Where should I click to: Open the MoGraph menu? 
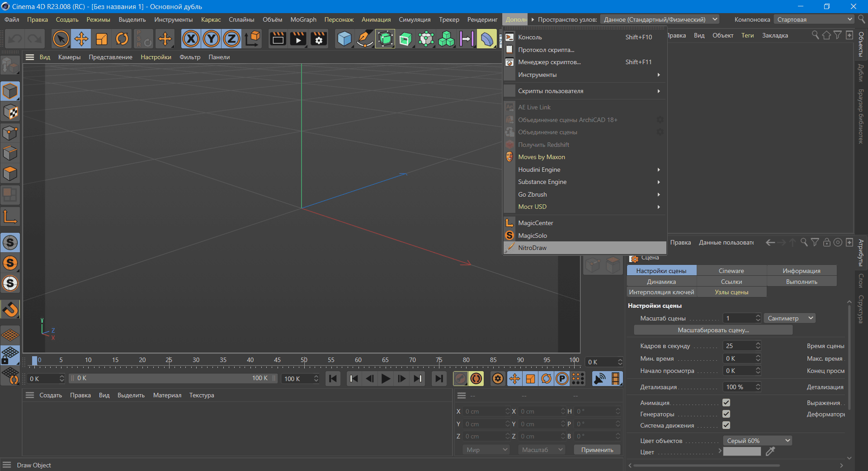tap(303, 19)
